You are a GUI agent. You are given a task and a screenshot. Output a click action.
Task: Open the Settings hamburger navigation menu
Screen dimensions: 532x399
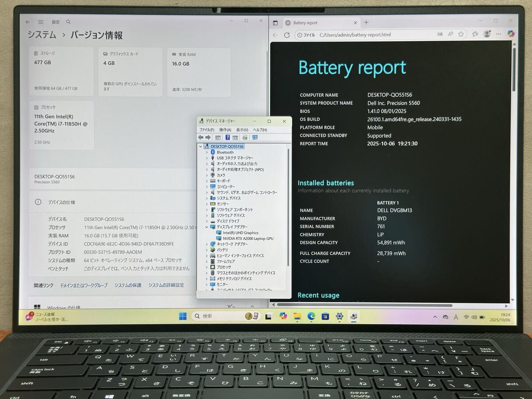[41, 22]
